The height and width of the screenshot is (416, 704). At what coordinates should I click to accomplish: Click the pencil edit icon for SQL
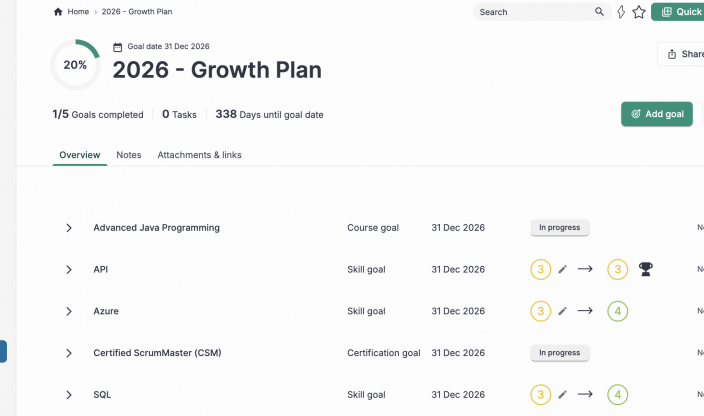pyautogui.click(x=563, y=395)
